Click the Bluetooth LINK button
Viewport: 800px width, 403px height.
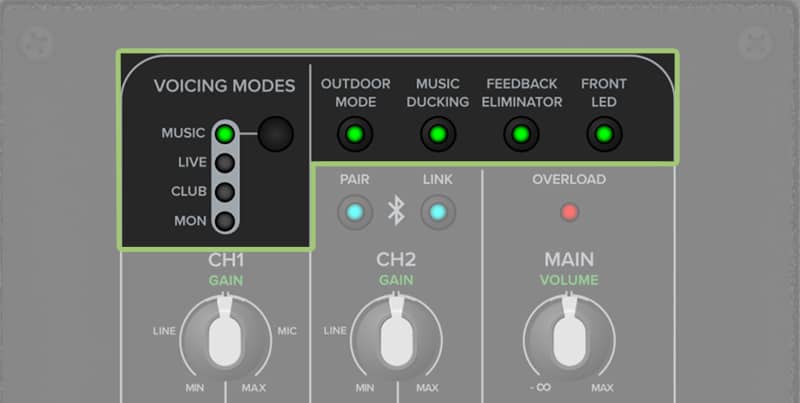(x=438, y=212)
